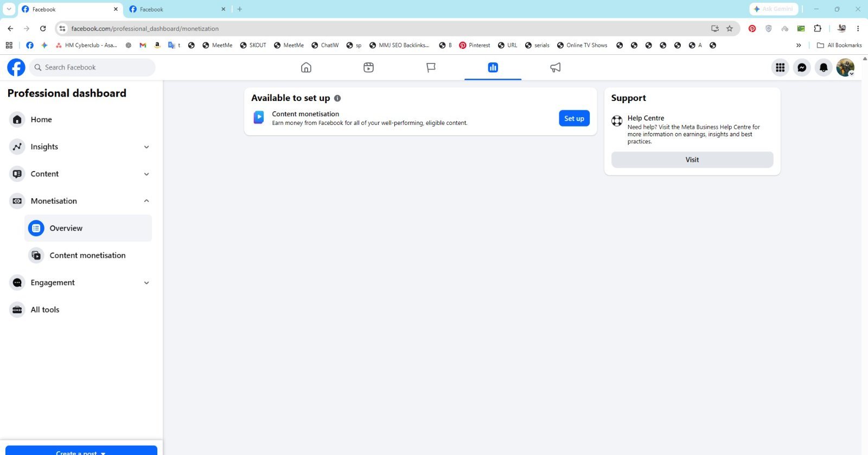Open the SKOUT bookmark
Image resolution: width=868 pixels, height=455 pixels.
click(253, 45)
